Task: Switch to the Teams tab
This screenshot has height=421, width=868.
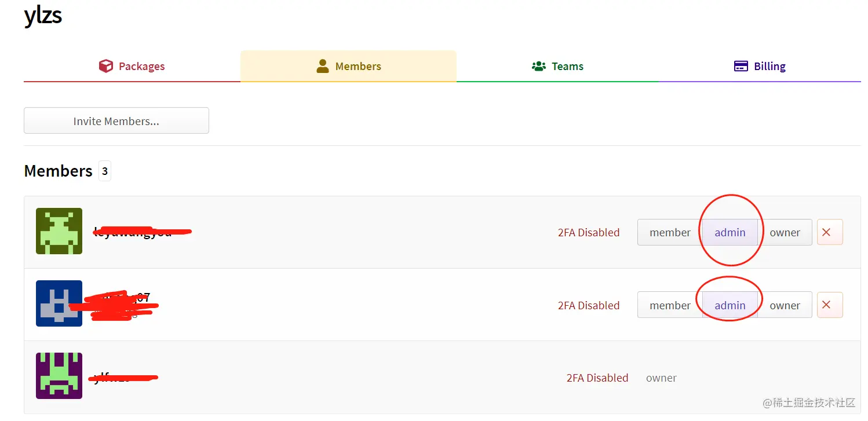Action: coord(567,66)
